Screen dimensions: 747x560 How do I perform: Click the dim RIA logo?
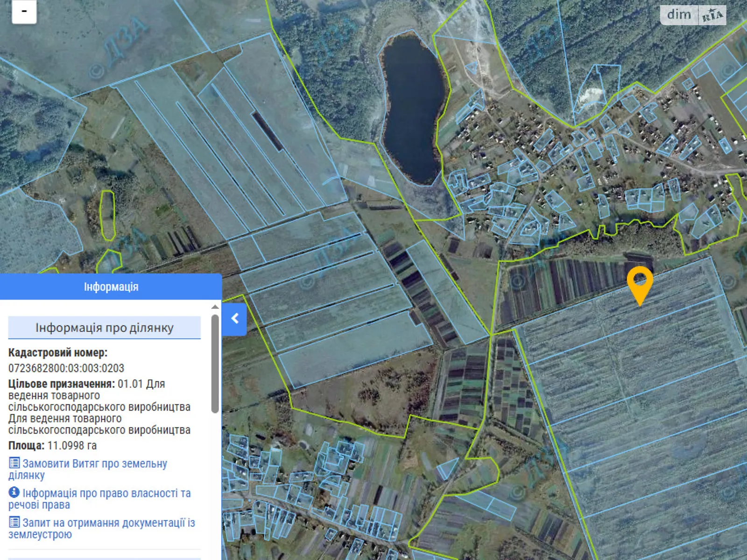tap(693, 15)
